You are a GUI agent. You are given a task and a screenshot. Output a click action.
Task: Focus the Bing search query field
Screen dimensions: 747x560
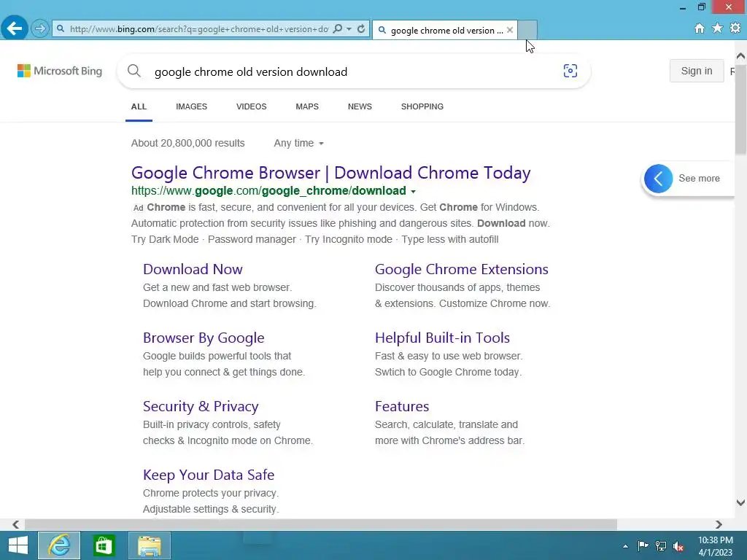tap(352, 72)
